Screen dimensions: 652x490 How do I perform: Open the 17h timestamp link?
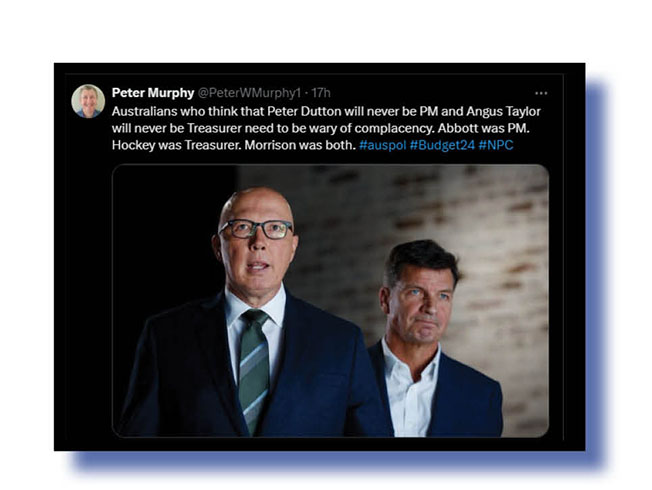click(321, 93)
